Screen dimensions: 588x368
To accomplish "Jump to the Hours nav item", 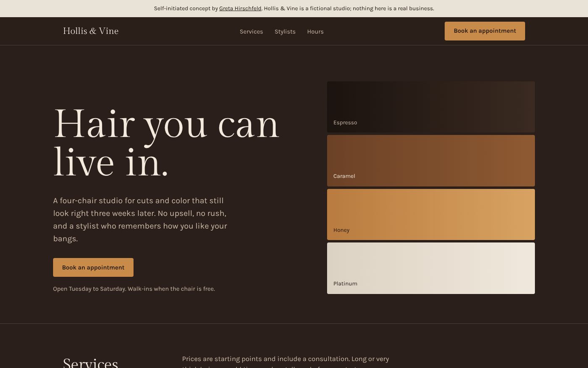I will [x=315, y=32].
